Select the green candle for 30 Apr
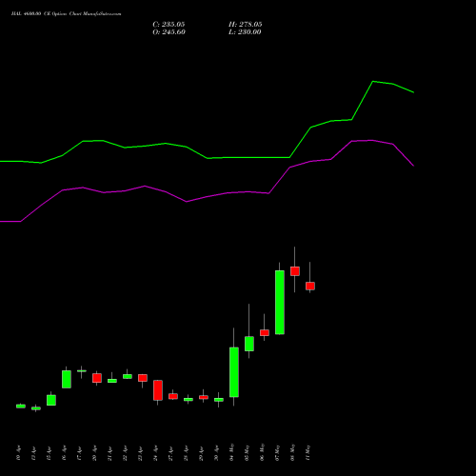Image resolution: width=476 pixels, height=476 pixels. click(x=219, y=400)
